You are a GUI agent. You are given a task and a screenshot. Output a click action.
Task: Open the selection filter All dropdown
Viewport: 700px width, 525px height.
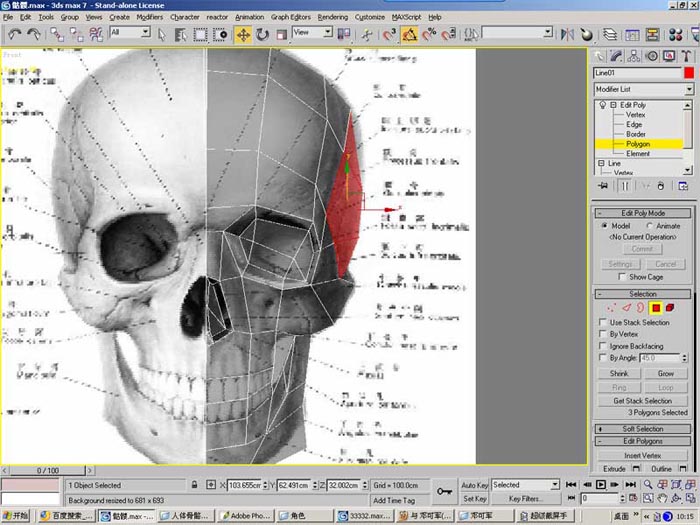(x=146, y=32)
